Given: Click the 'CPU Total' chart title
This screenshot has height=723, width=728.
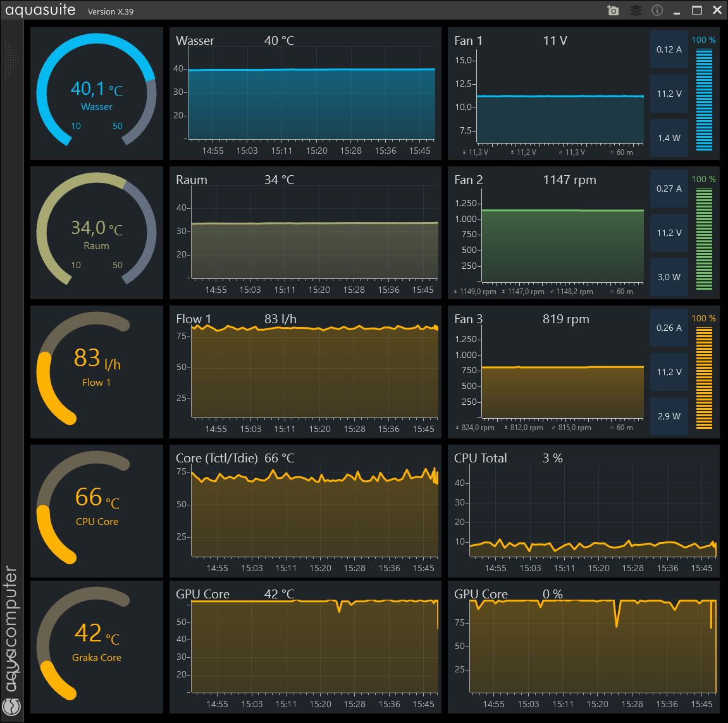Looking at the screenshot, I should pos(480,459).
